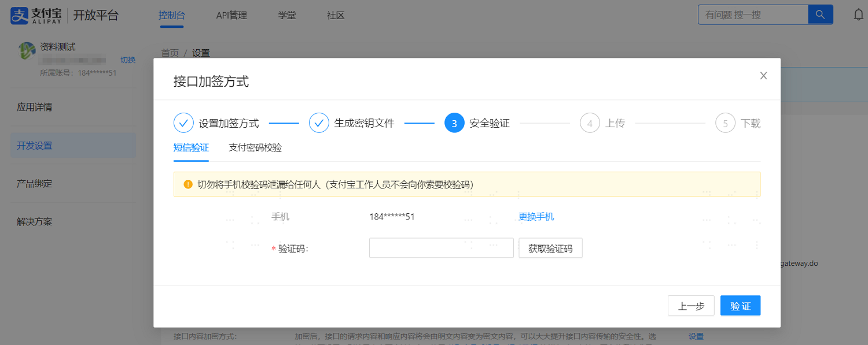
Task: Click the orange warning icon in notice
Action: (x=187, y=184)
